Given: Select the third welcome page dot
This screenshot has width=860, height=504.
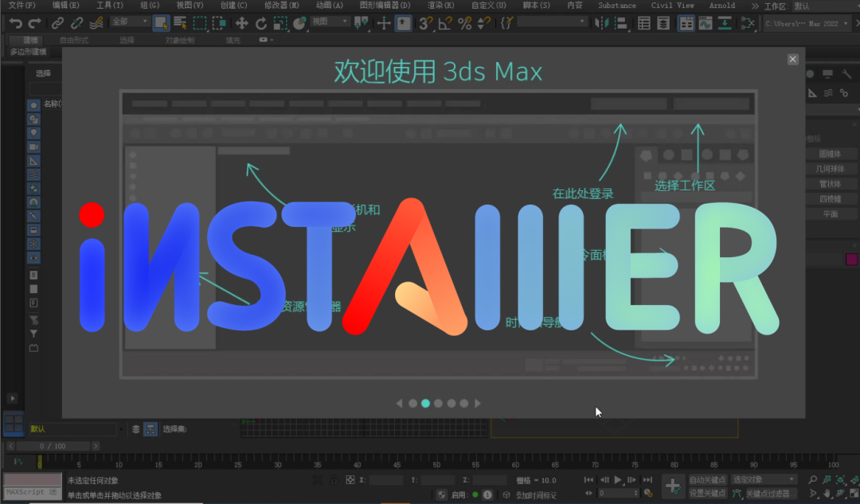Looking at the screenshot, I should click(438, 404).
